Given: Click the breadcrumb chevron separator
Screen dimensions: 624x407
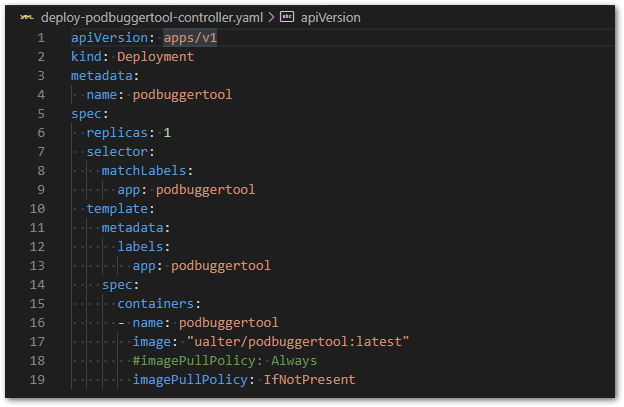Looking at the screenshot, I should (x=271, y=18).
